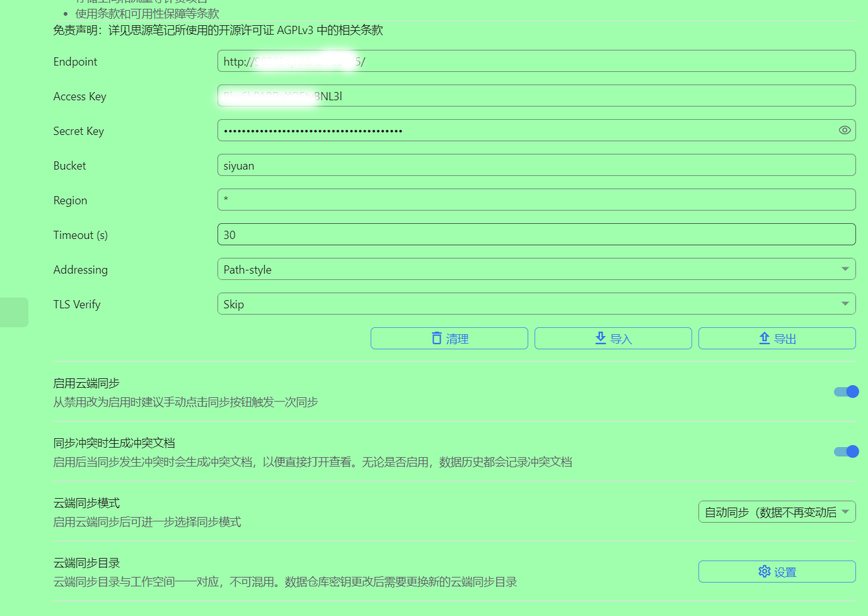
Task: Click the Region input field
Action: 536,199
